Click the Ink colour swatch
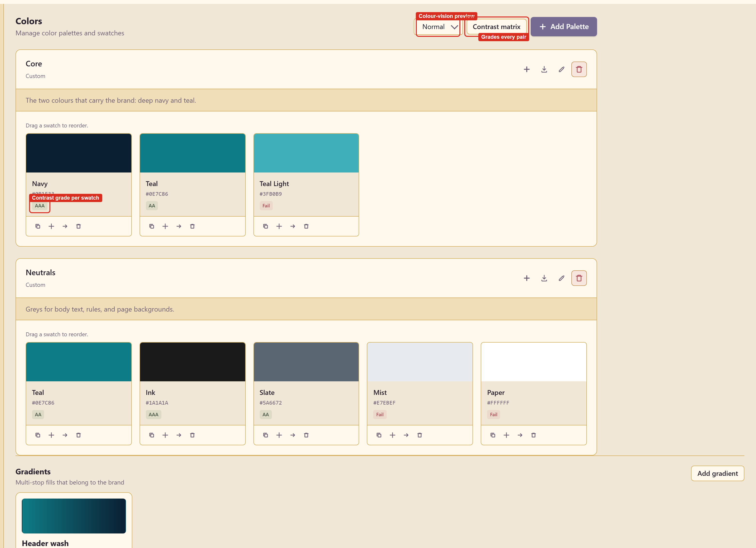The width and height of the screenshot is (756, 548). 193,362
